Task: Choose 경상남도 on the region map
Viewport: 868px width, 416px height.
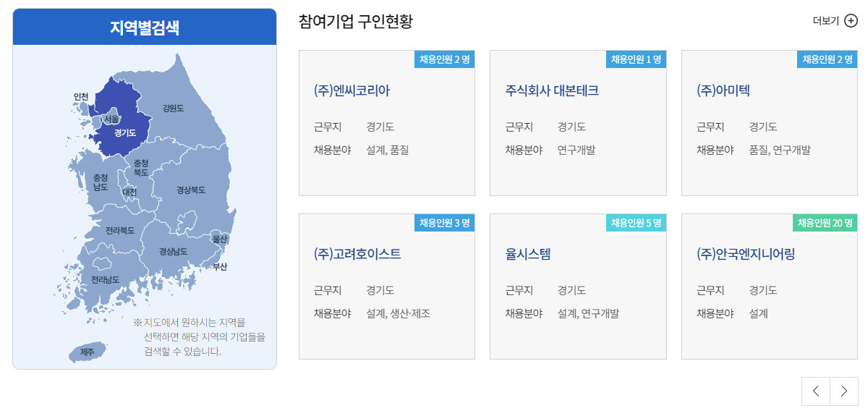Action: point(174,251)
